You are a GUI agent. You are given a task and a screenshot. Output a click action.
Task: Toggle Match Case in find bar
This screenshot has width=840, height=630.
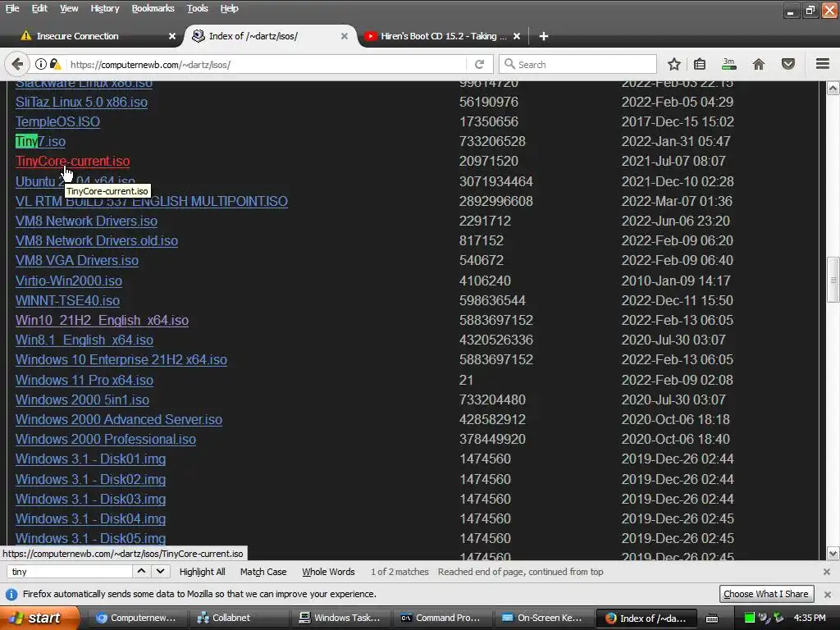click(x=263, y=572)
